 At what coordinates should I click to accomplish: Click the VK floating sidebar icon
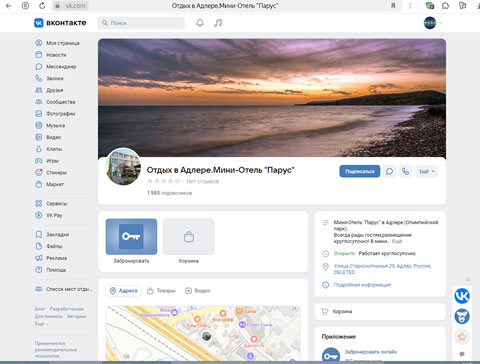coord(462,296)
